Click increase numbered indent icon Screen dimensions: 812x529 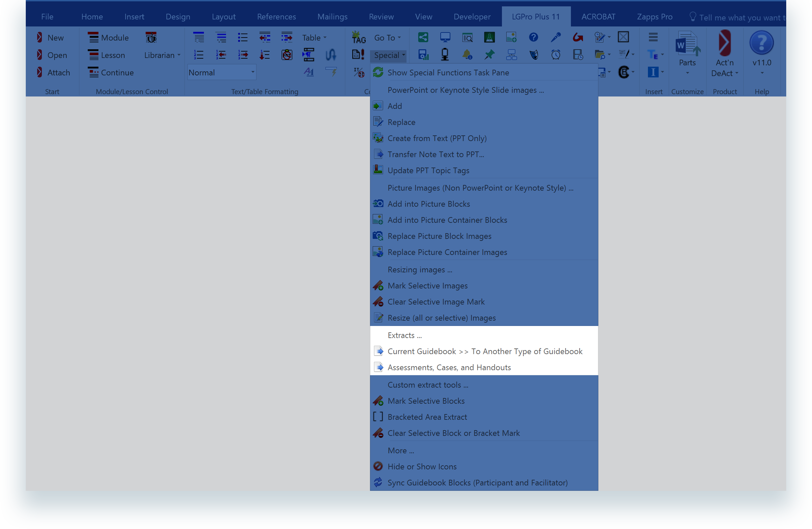pos(242,55)
